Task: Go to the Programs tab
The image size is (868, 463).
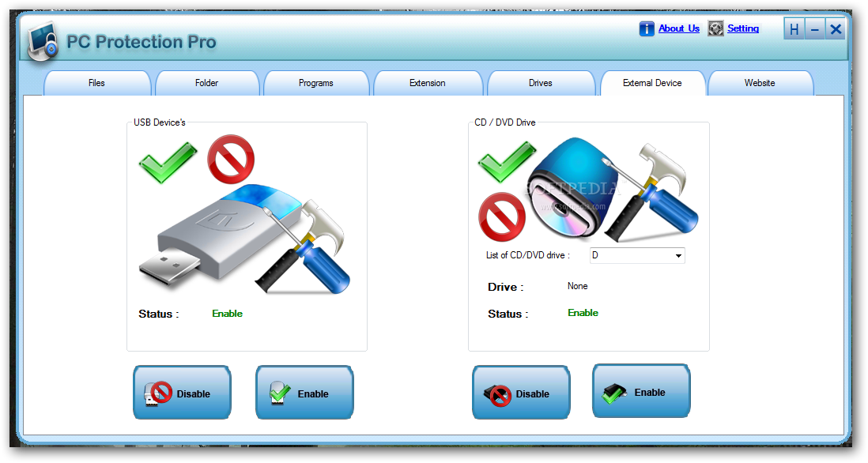Action: [x=316, y=83]
